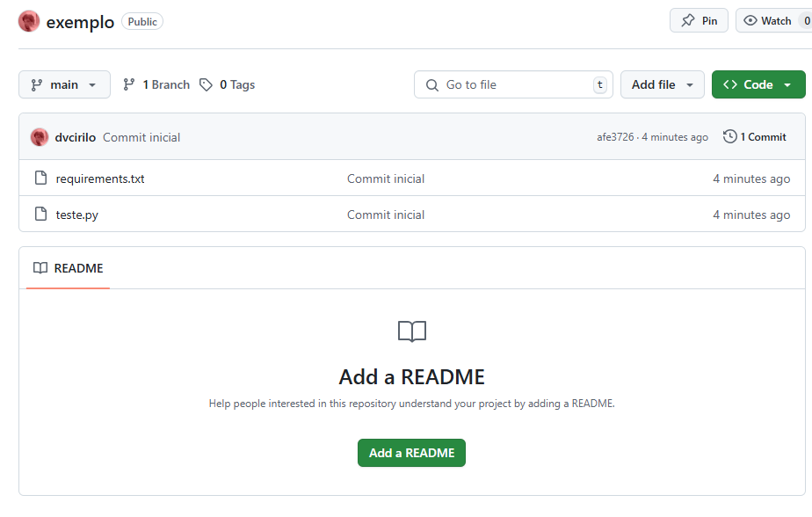The width and height of the screenshot is (812, 517).
Task: Open the green Code dropdown
Action: point(758,84)
